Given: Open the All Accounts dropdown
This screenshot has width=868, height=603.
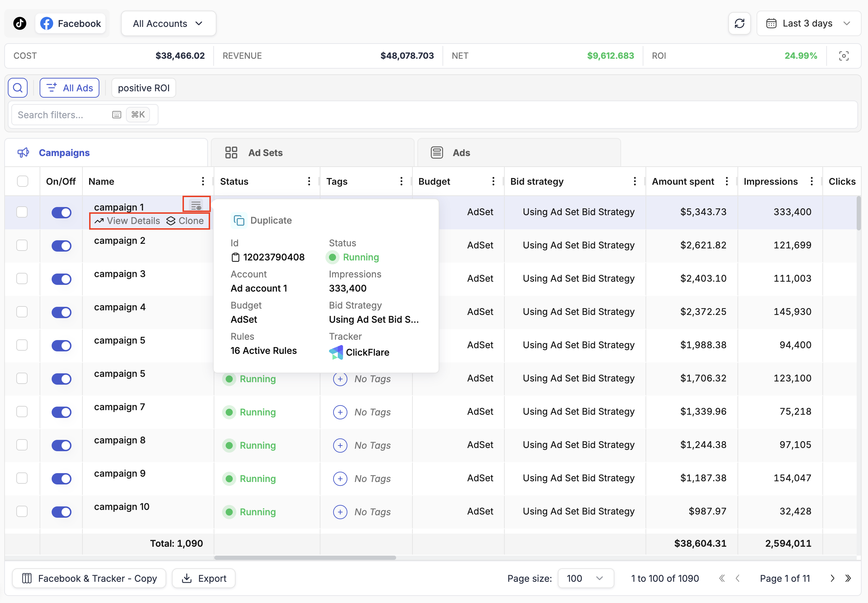Looking at the screenshot, I should coord(168,23).
